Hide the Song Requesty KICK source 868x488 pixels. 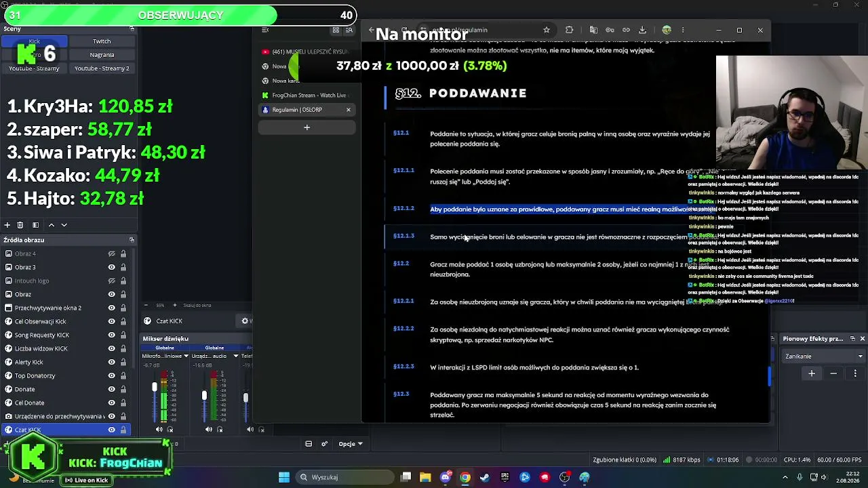(111, 335)
